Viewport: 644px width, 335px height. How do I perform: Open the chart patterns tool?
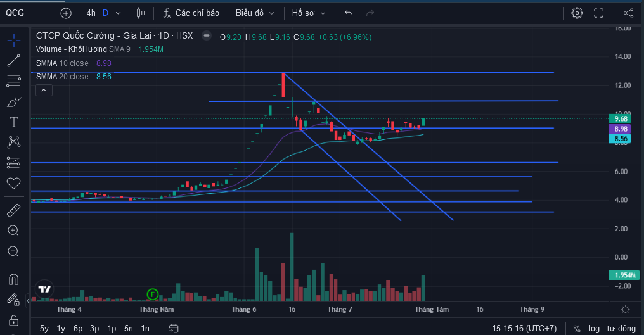[x=13, y=142]
